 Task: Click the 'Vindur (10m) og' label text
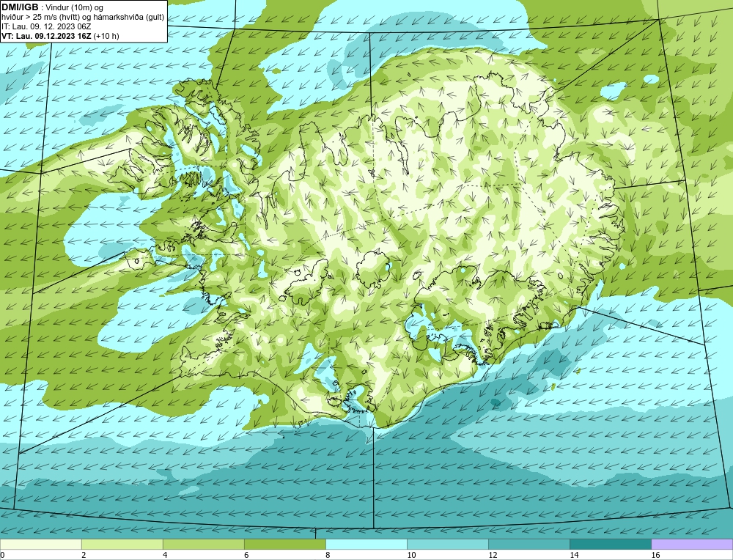pyautogui.click(x=75, y=7)
